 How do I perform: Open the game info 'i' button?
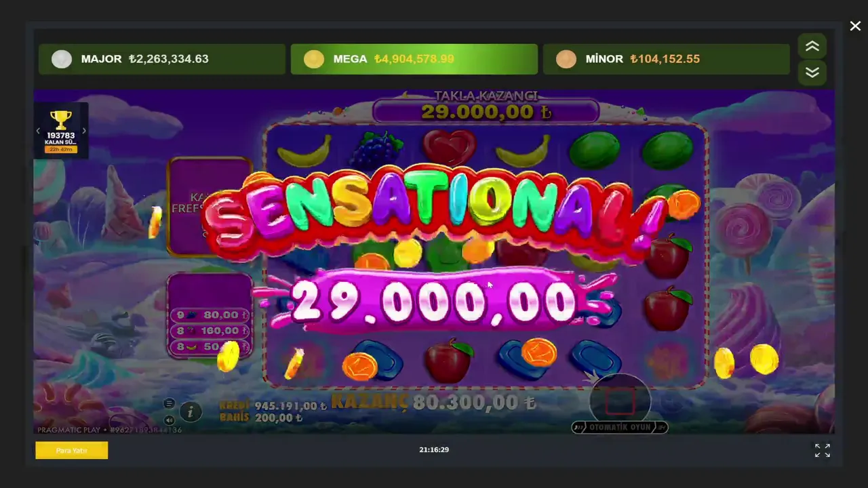point(191,411)
